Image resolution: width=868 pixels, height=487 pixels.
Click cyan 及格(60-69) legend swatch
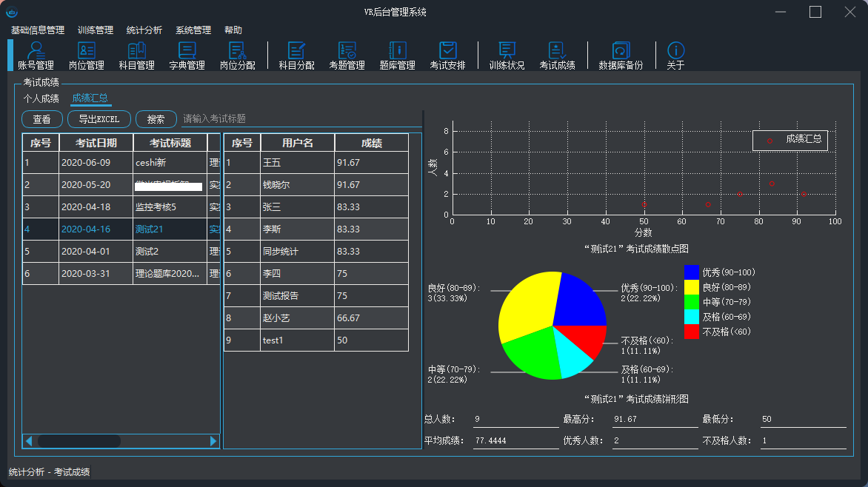pyautogui.click(x=692, y=317)
